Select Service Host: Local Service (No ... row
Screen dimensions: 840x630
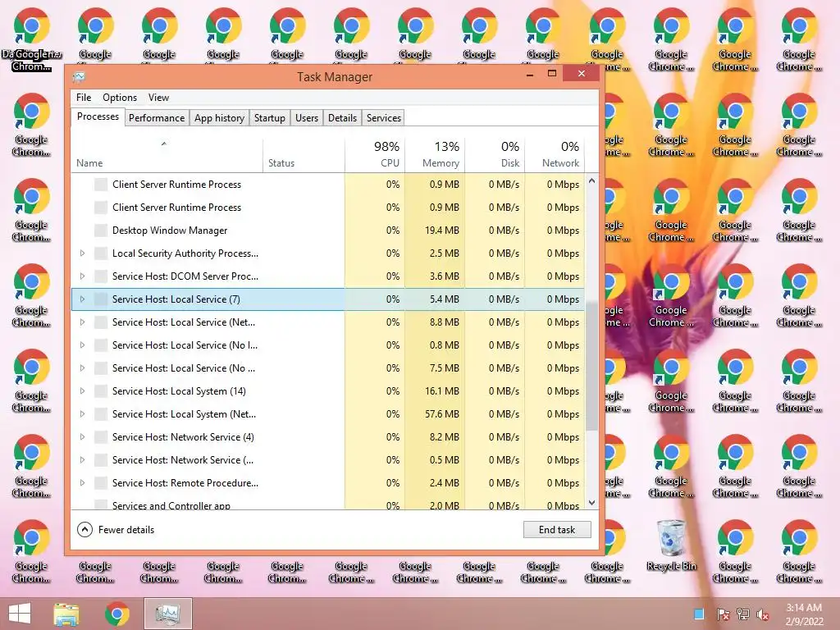tap(328, 368)
